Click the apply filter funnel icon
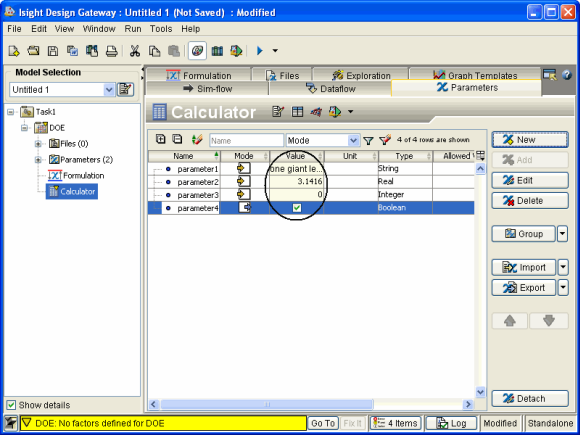 [x=368, y=141]
